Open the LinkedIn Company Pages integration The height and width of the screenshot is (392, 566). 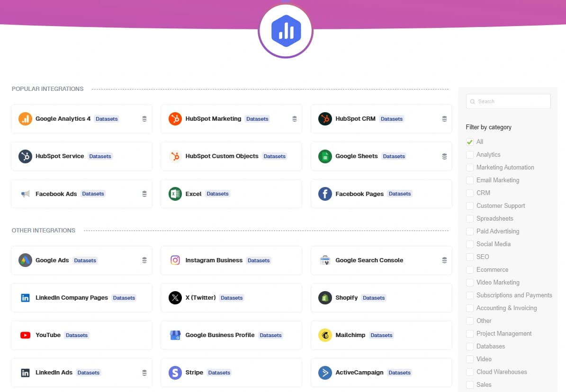coord(81,298)
